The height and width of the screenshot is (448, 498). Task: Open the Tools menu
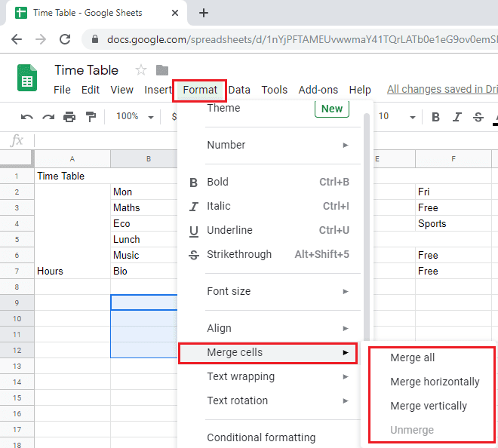tap(275, 90)
